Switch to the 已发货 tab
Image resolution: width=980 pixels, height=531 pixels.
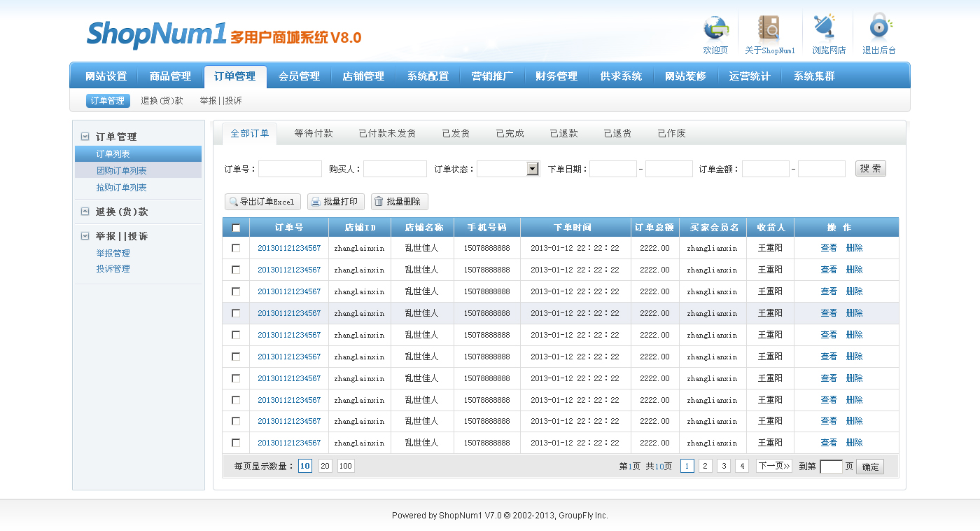coord(456,134)
